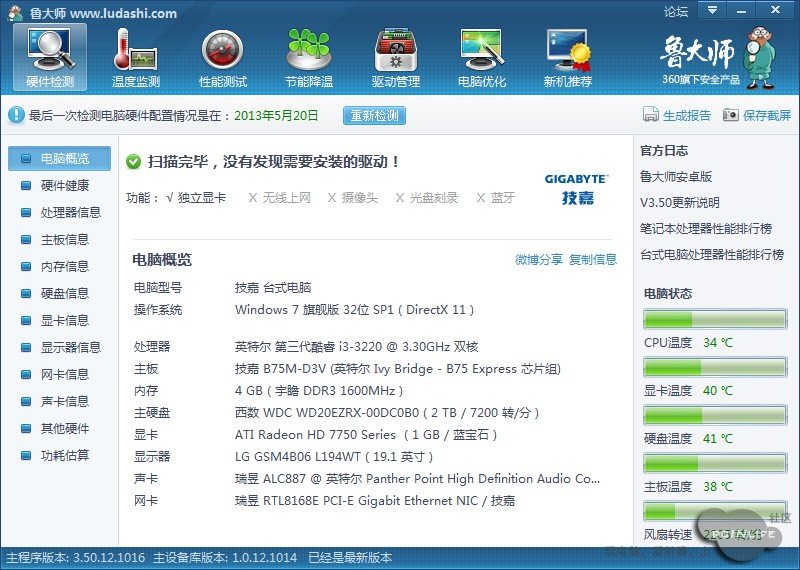Click 微博分享 share link

point(539,260)
